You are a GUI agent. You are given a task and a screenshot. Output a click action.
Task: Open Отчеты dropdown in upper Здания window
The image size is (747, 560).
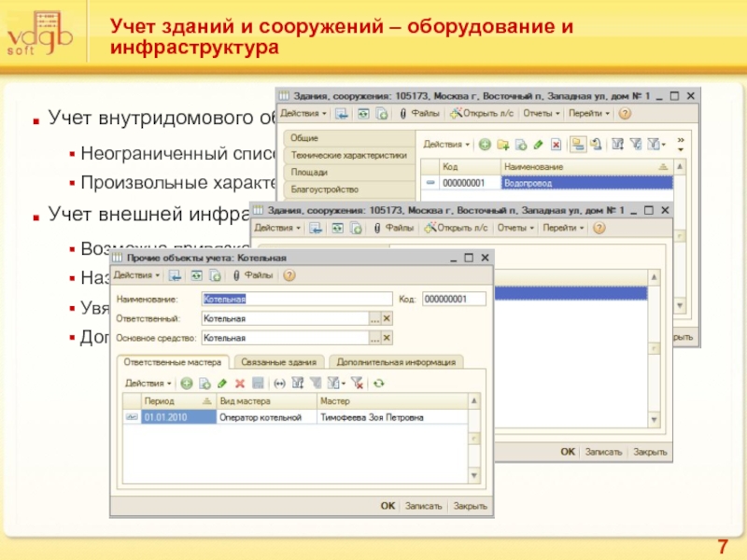point(542,114)
